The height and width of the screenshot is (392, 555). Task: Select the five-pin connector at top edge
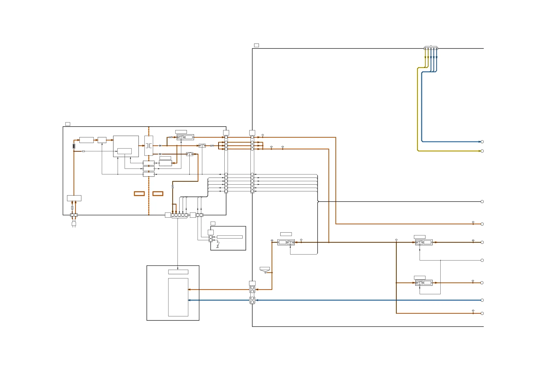pyautogui.click(x=431, y=48)
